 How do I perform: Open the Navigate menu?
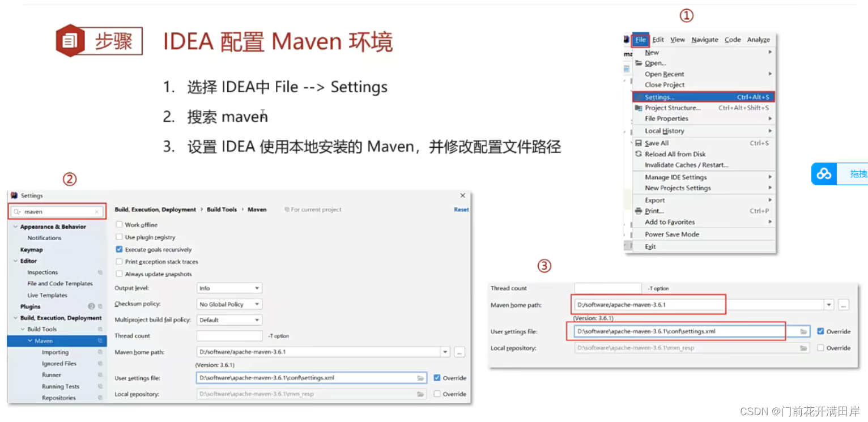point(705,40)
